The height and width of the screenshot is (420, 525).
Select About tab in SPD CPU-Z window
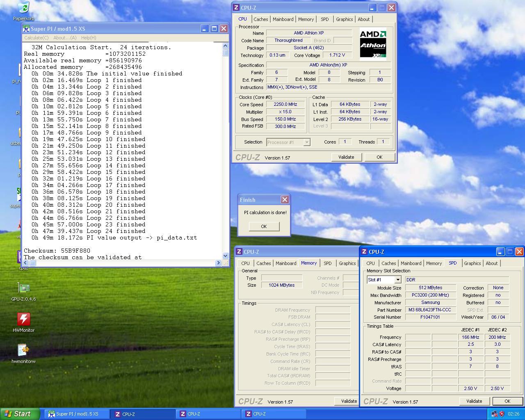pyautogui.click(x=491, y=263)
